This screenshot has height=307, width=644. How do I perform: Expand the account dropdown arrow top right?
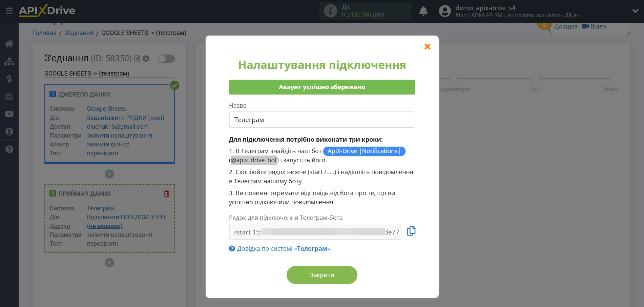(x=636, y=10)
